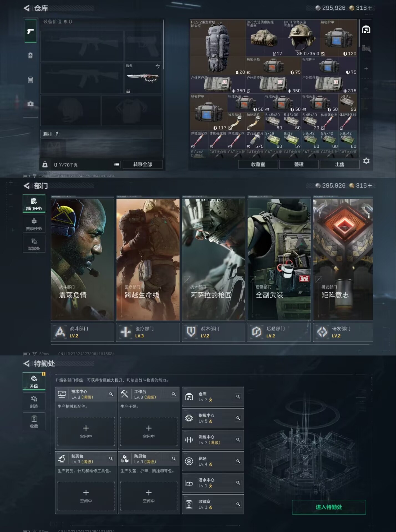Click the magnifier on 技术中心 panel
Screen dimensions: 396x532
click(111, 394)
